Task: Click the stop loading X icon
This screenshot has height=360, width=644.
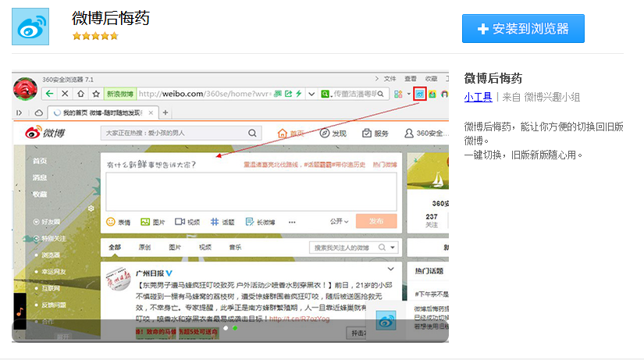Action: (65, 94)
